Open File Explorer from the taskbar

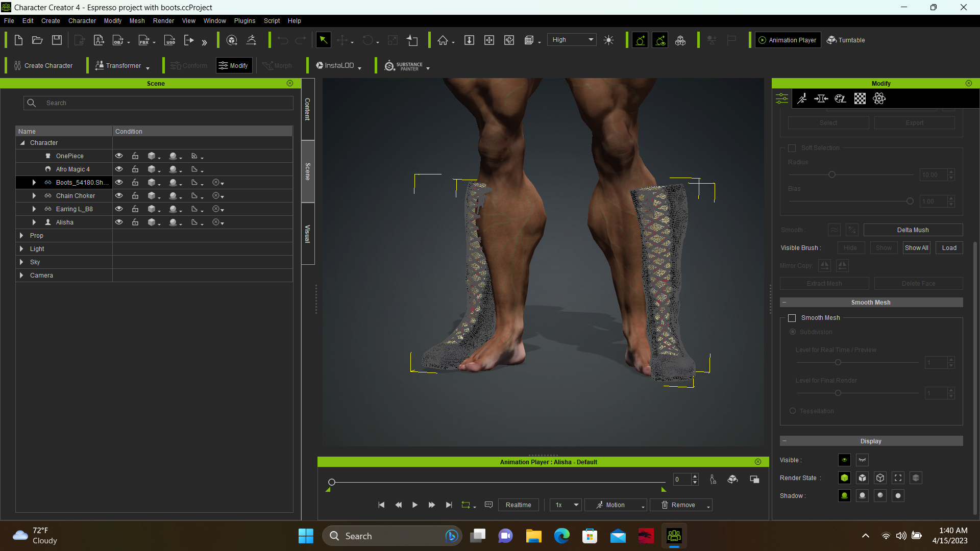[533, 536]
